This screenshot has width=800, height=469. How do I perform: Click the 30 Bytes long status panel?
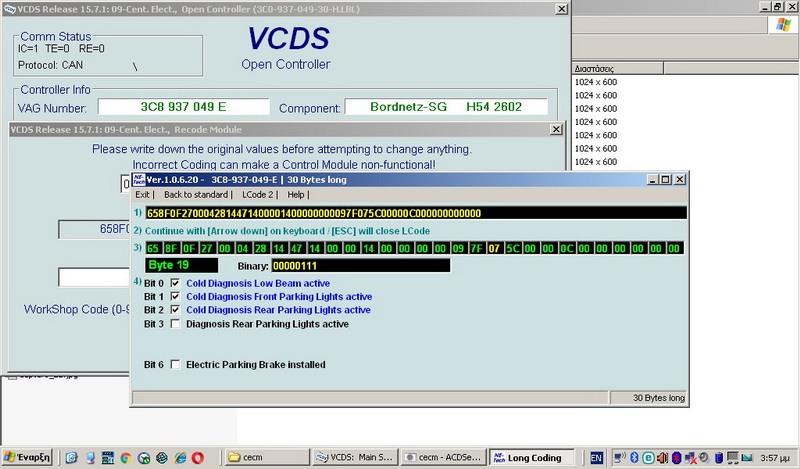649,398
